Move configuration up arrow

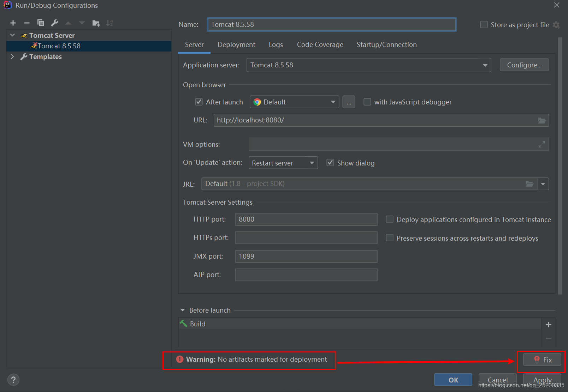pos(68,23)
